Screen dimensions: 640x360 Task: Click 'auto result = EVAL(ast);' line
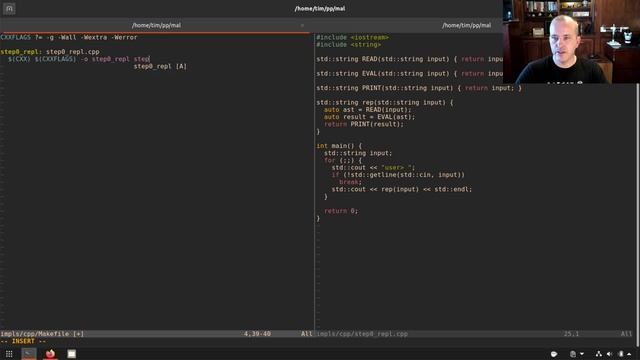pos(369,117)
